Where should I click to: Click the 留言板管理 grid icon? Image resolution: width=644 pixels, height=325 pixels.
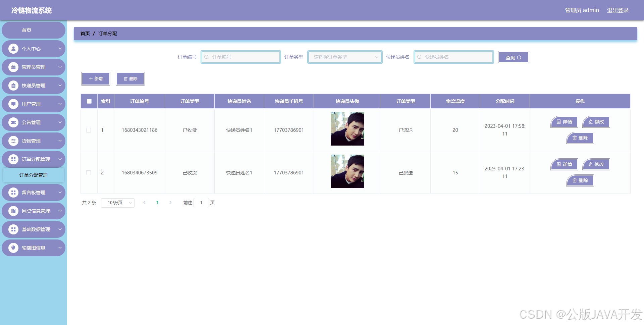pyautogui.click(x=13, y=193)
